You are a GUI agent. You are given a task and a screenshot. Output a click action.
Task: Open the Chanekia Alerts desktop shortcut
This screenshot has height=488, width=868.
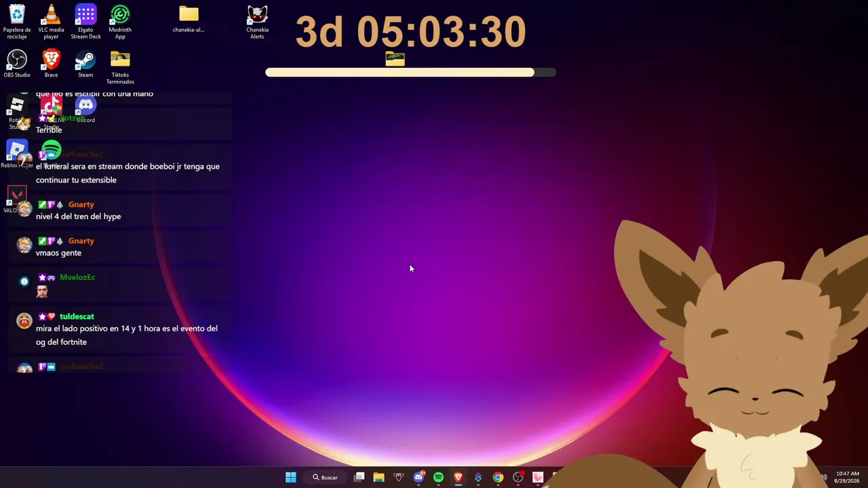tap(257, 21)
